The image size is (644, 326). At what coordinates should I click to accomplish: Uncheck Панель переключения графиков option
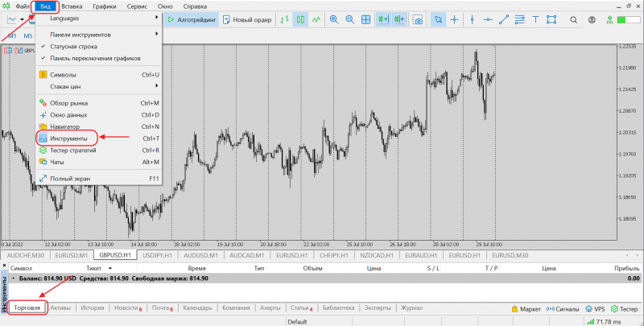99,58
